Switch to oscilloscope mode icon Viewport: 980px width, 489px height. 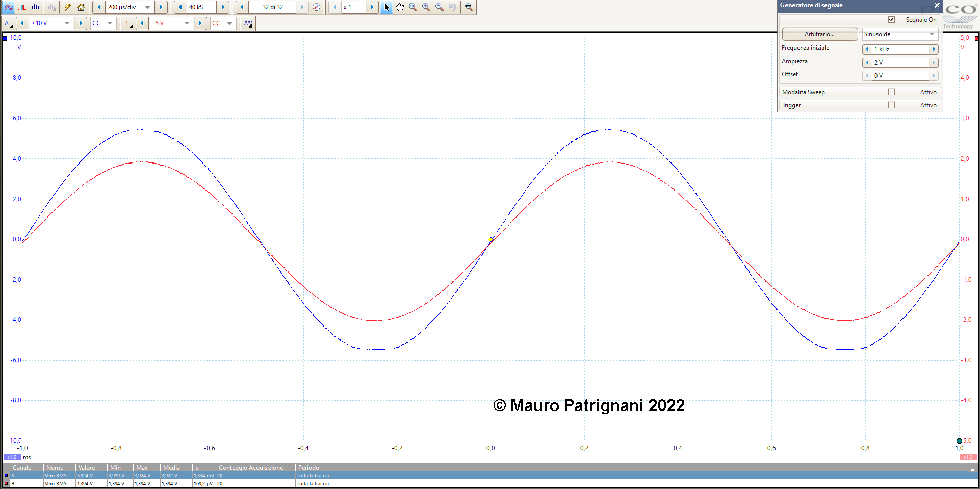tap(9, 7)
